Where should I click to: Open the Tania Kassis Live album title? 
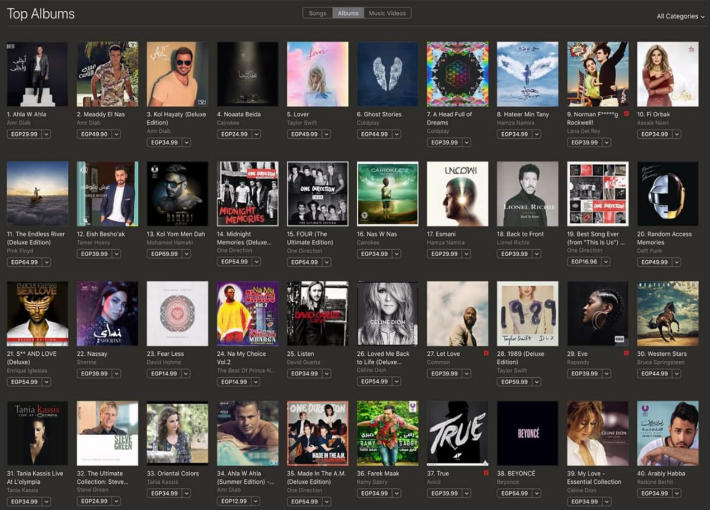coord(35,477)
